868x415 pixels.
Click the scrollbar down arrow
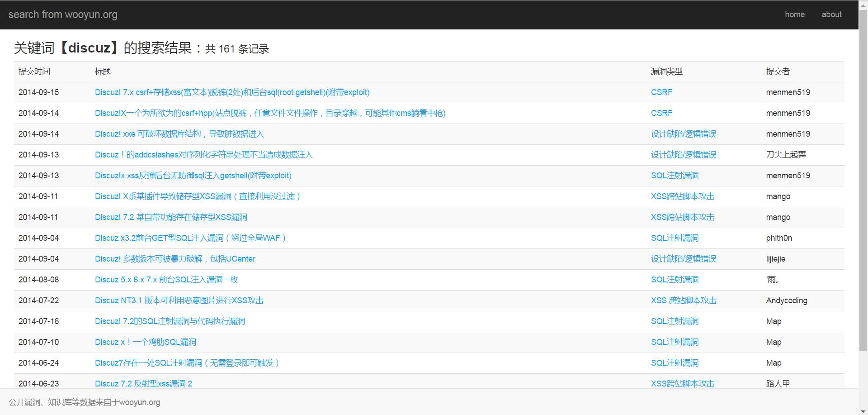(864, 411)
